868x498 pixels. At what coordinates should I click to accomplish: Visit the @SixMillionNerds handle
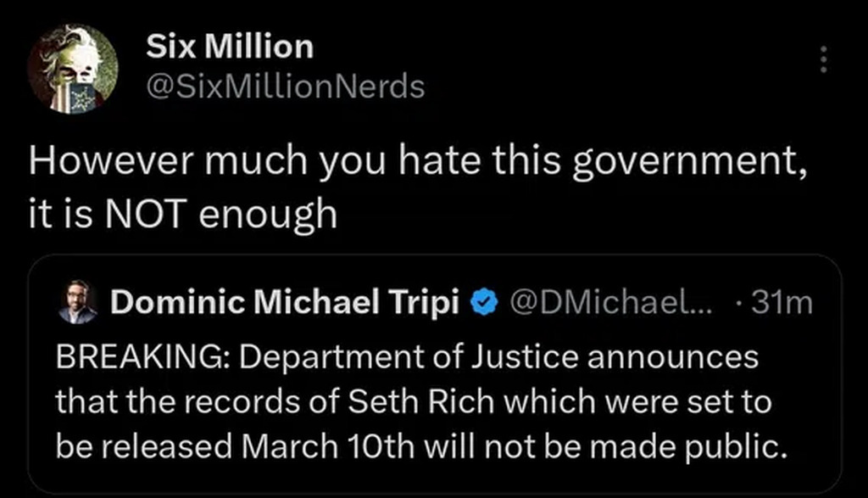pos(285,86)
